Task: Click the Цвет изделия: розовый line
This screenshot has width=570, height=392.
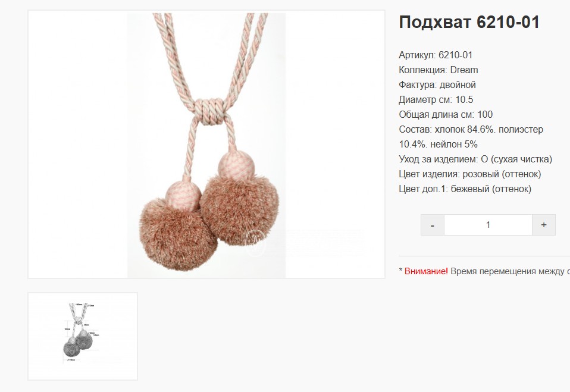Action: [470, 174]
